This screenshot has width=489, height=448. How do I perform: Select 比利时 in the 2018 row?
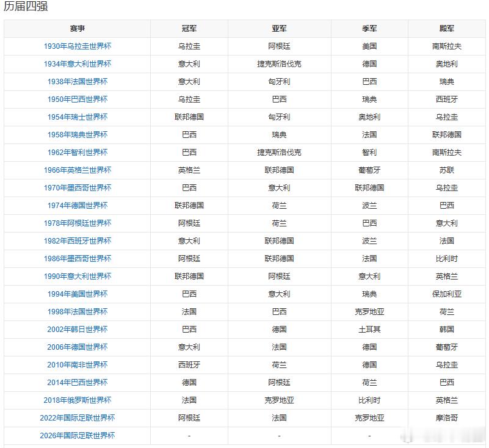tap(369, 400)
